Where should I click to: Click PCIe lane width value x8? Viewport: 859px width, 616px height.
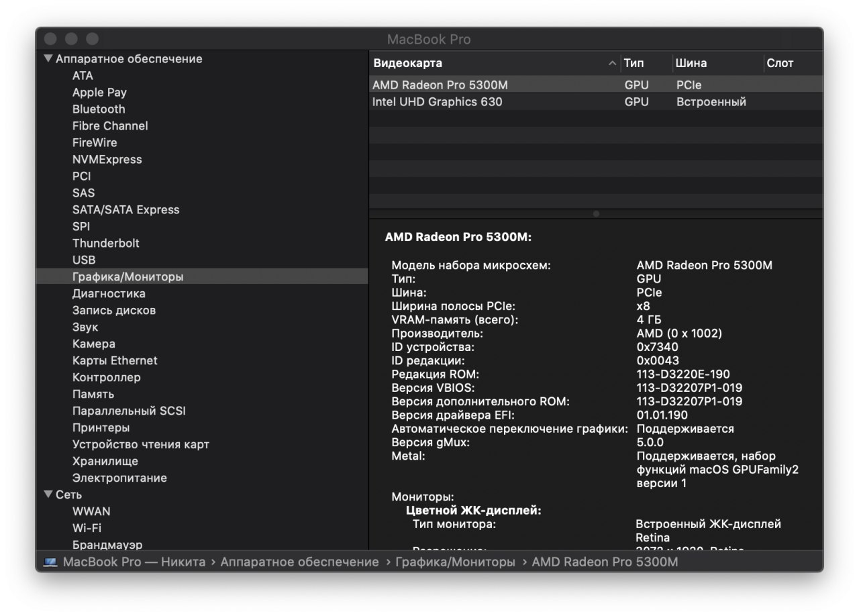pyautogui.click(x=643, y=306)
